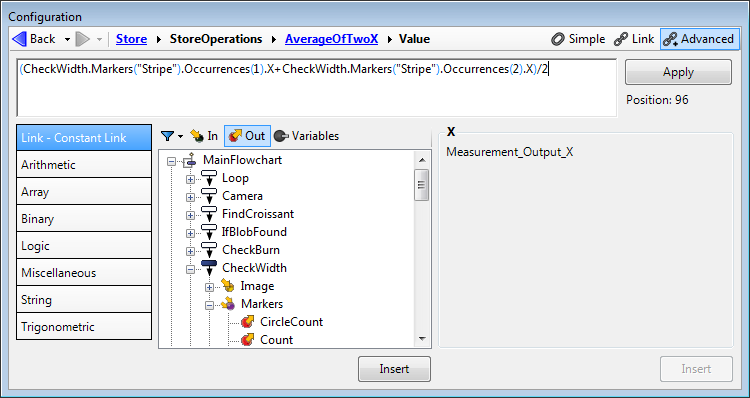Viewport: 750px width, 398px height.
Task: Select the CheckWidth tree label
Action: (x=254, y=268)
